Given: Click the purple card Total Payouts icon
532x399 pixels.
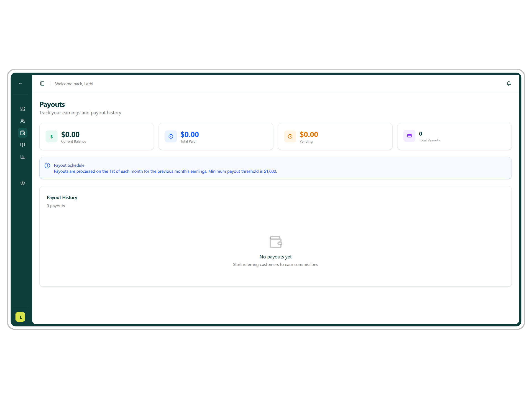Looking at the screenshot, I should [x=409, y=136].
